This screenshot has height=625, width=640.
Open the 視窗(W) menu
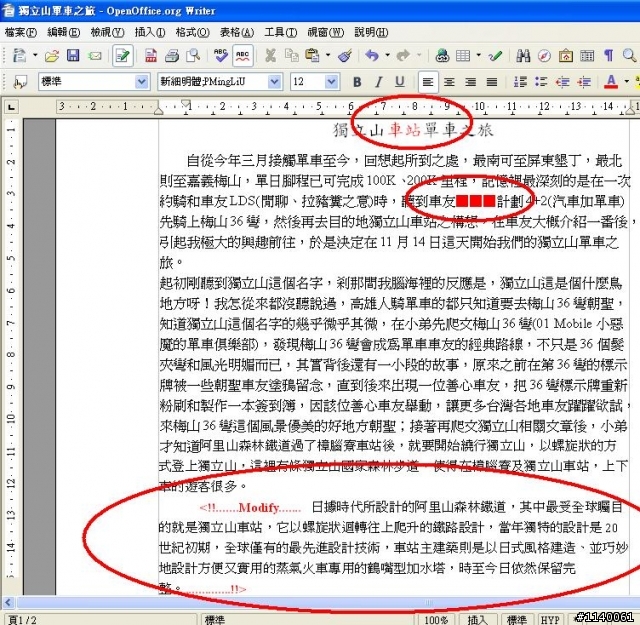(x=326, y=32)
